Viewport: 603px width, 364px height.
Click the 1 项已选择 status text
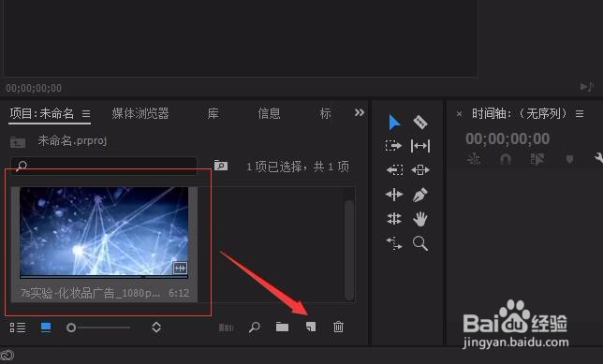[298, 167]
